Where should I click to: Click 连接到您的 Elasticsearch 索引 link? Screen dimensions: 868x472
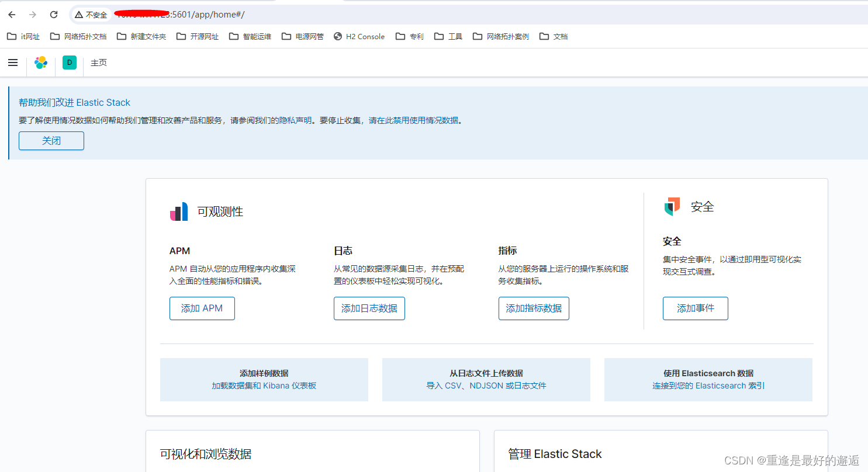[x=708, y=386]
